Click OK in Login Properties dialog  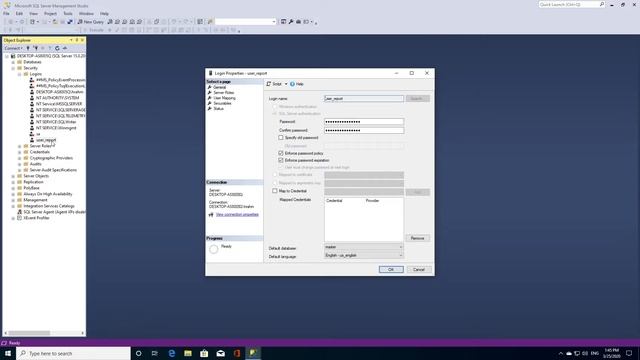(391, 269)
